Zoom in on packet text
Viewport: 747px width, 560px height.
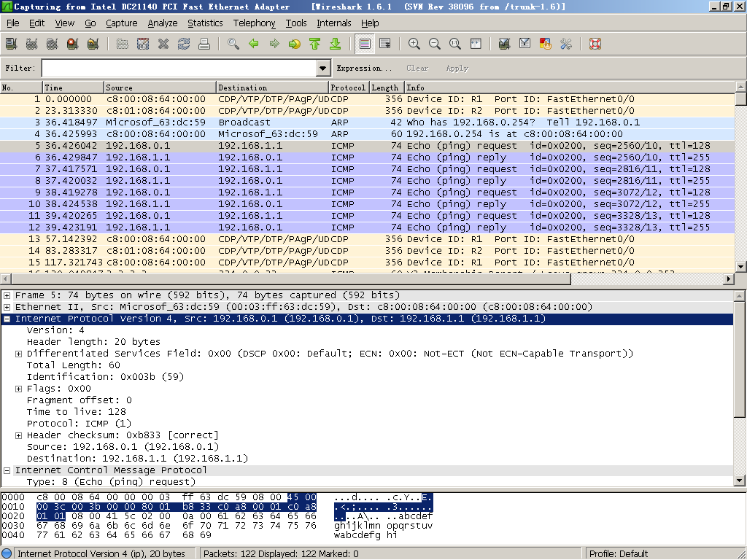coord(414,44)
